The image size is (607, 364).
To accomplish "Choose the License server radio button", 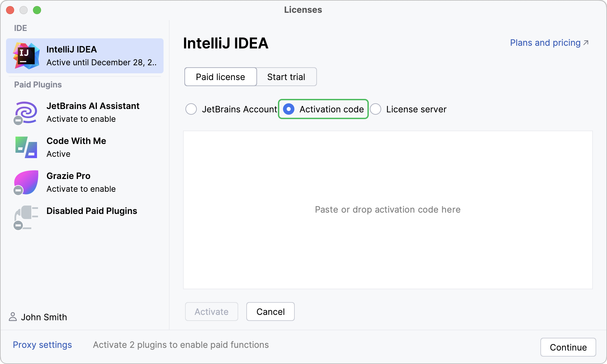I will click(x=376, y=109).
